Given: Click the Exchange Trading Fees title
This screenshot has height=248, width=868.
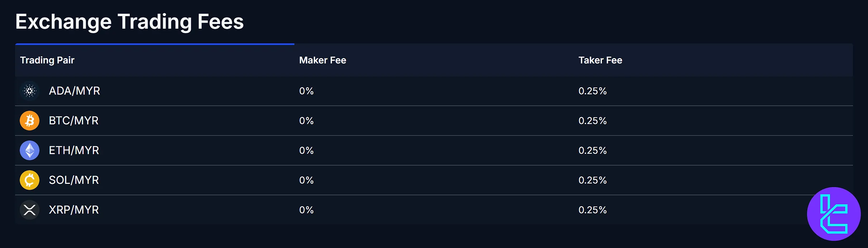Looking at the screenshot, I should (x=129, y=22).
